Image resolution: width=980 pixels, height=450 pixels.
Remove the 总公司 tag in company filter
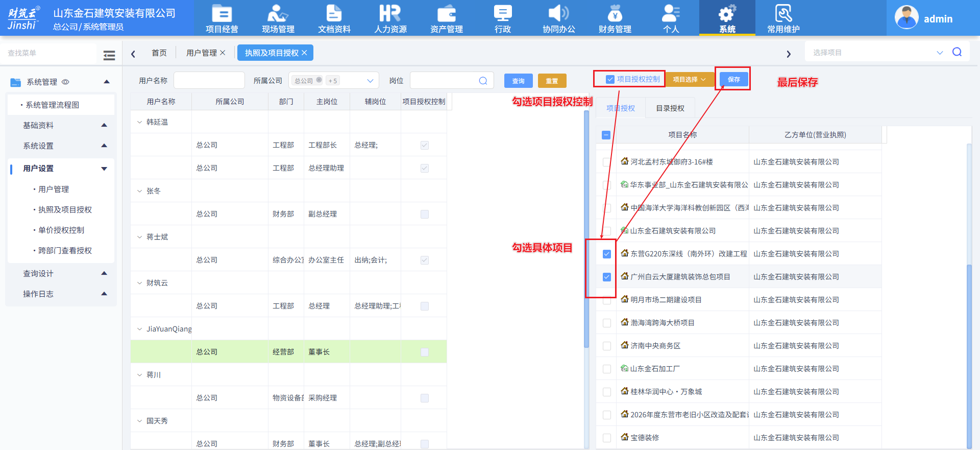click(x=319, y=80)
